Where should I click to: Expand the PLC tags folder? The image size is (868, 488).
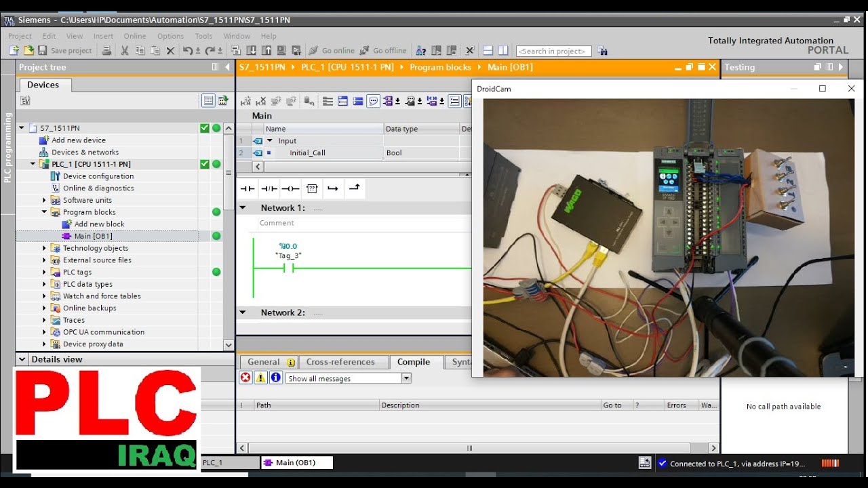(x=45, y=272)
